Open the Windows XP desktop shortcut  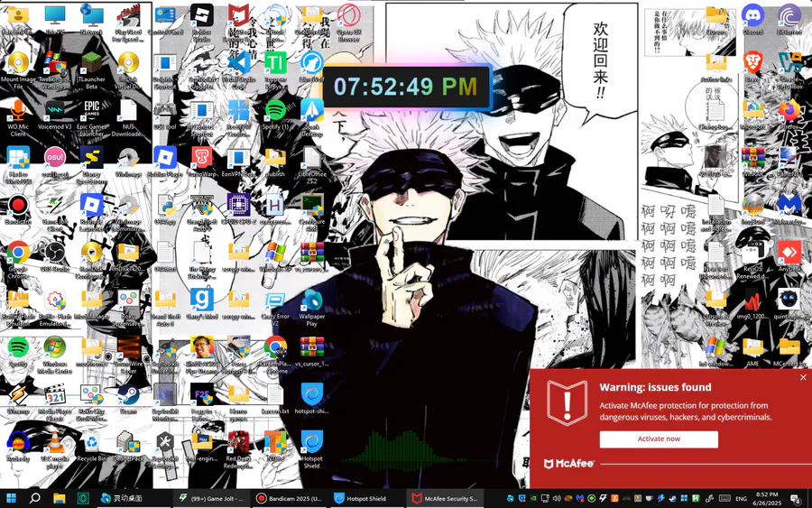tap(275, 257)
